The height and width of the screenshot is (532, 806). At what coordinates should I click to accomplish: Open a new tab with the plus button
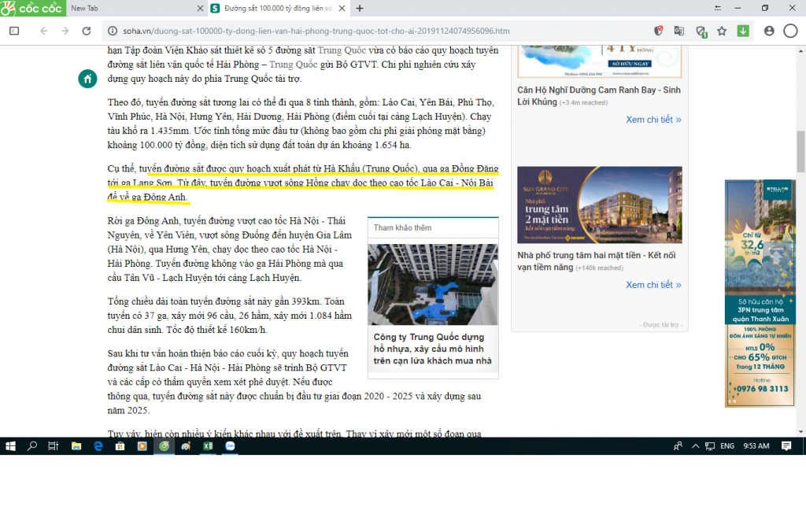360,8
